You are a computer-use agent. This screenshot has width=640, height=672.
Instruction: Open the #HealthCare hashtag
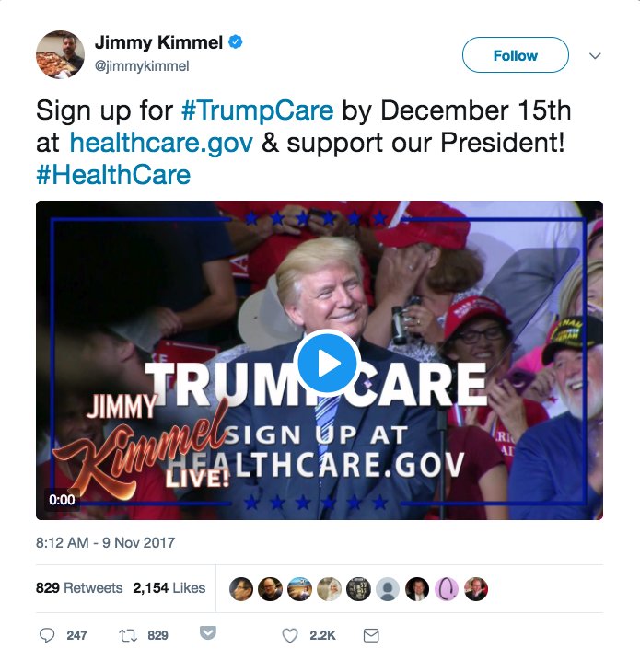point(113,175)
